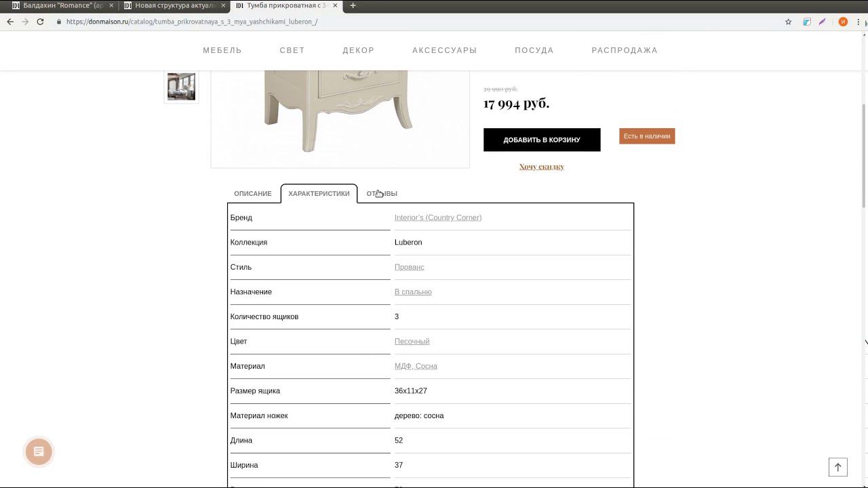The image size is (868, 488).
Task: Open the Распродажа menu item
Action: 625,50
